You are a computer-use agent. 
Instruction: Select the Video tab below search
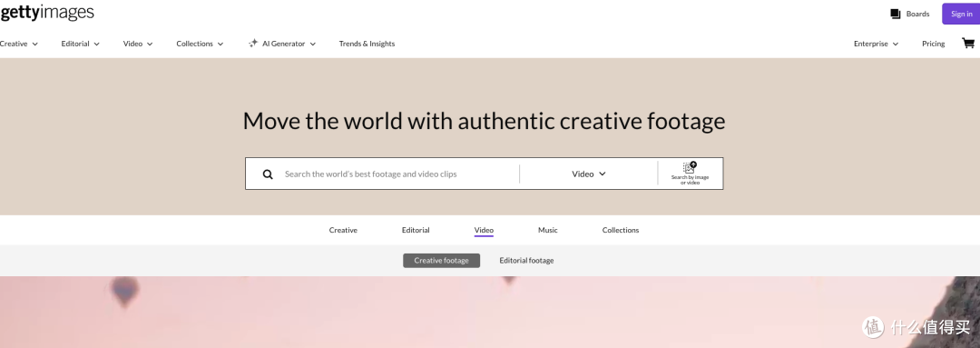pos(484,230)
